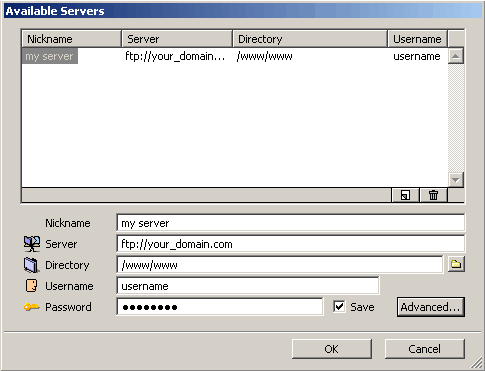This screenshot has height=371, width=485.
Task: Sort by the Directory column header
Action: point(310,39)
